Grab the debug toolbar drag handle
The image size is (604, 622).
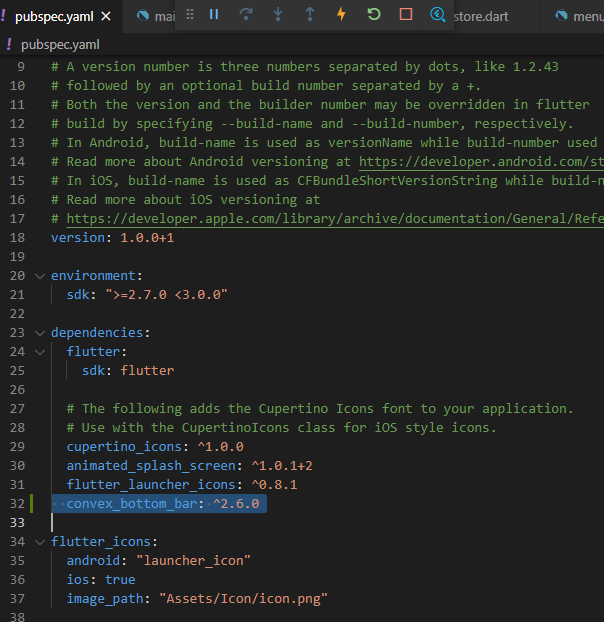tap(190, 15)
